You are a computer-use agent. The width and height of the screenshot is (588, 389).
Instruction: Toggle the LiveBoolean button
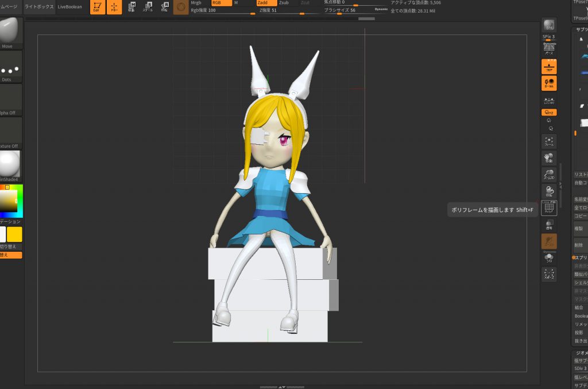tap(69, 7)
